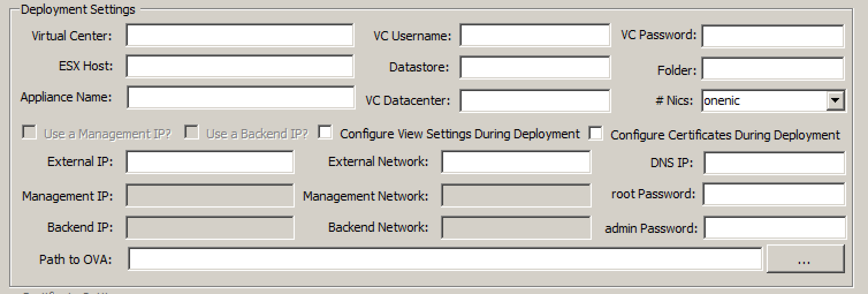Click the External IP input field

click(x=210, y=162)
